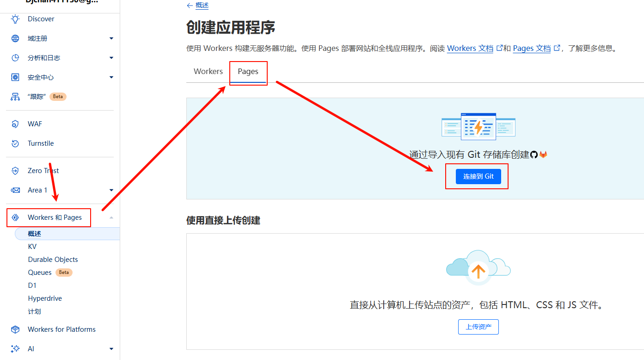Click the account email at sidebar top
Screen dimensions: 644x360
[x=61, y=1]
